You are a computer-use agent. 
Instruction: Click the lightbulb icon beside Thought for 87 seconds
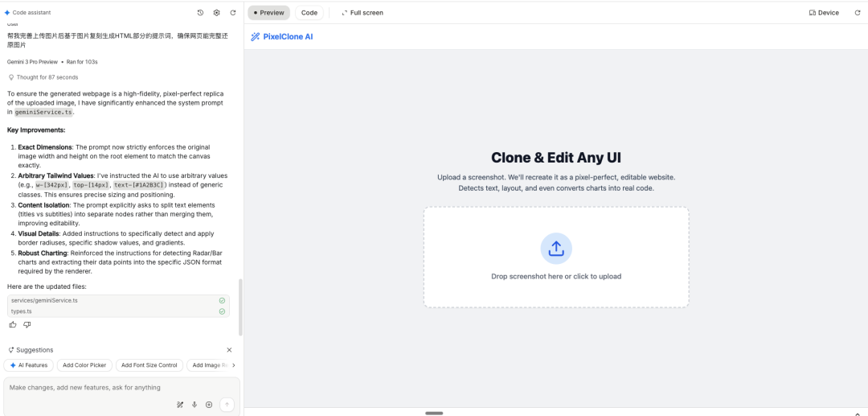[x=11, y=77]
